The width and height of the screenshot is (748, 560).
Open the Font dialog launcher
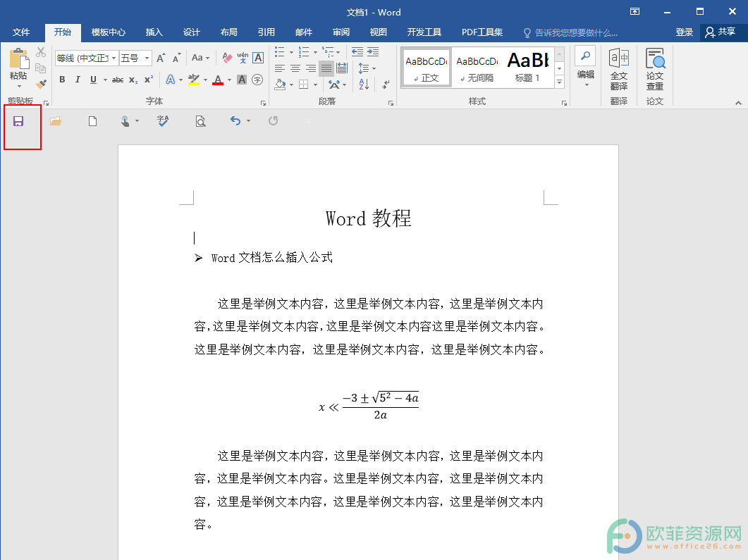pos(263,103)
